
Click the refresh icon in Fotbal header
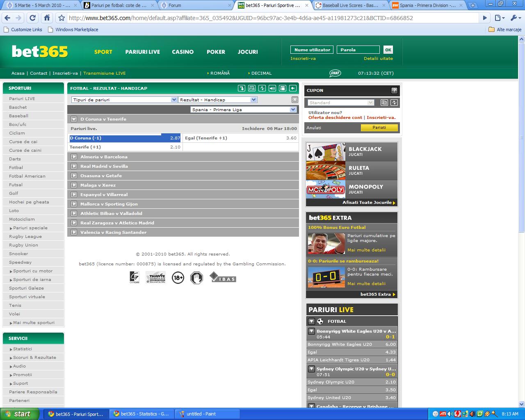262,88
